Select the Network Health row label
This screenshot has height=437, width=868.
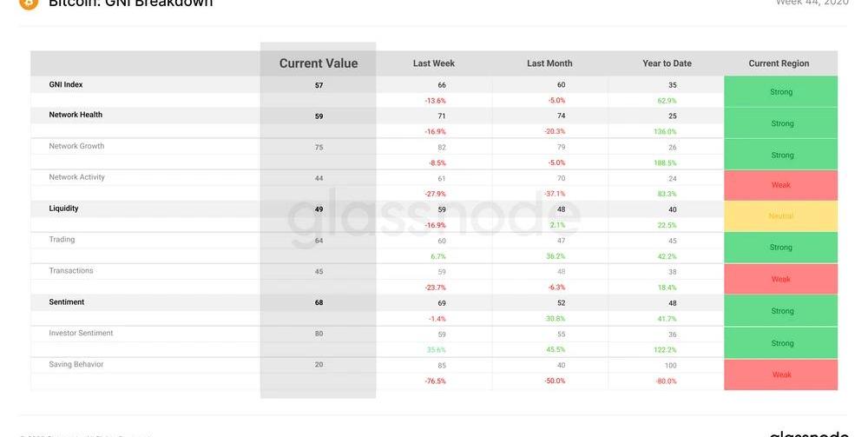click(x=76, y=115)
